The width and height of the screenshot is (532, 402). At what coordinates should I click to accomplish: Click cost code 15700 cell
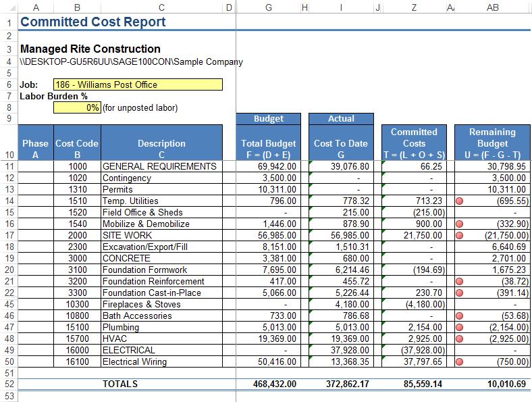[x=78, y=339]
